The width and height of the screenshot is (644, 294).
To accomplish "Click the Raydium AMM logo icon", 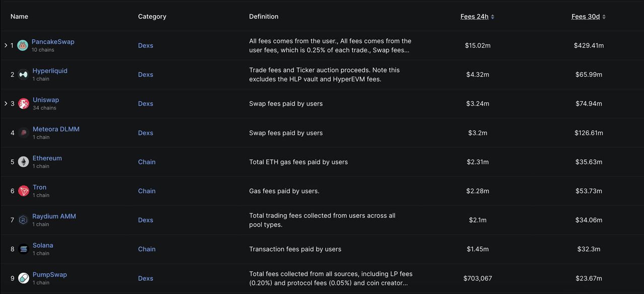I will click(x=23, y=220).
